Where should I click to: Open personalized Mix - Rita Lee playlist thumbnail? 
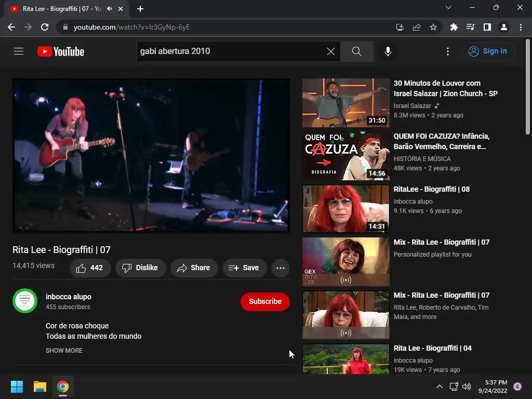pos(345,262)
